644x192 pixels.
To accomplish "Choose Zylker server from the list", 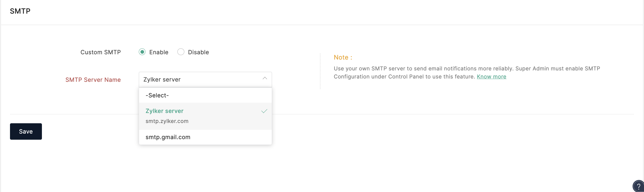I will tap(205, 116).
